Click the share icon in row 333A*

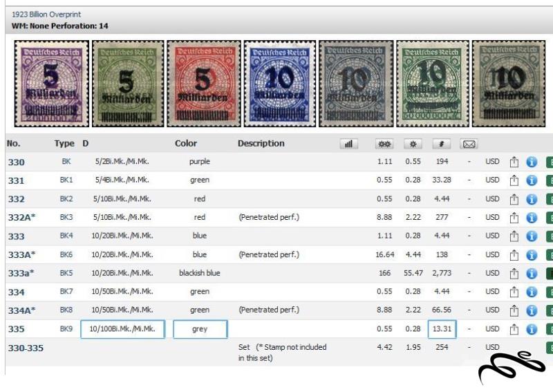[x=514, y=254]
